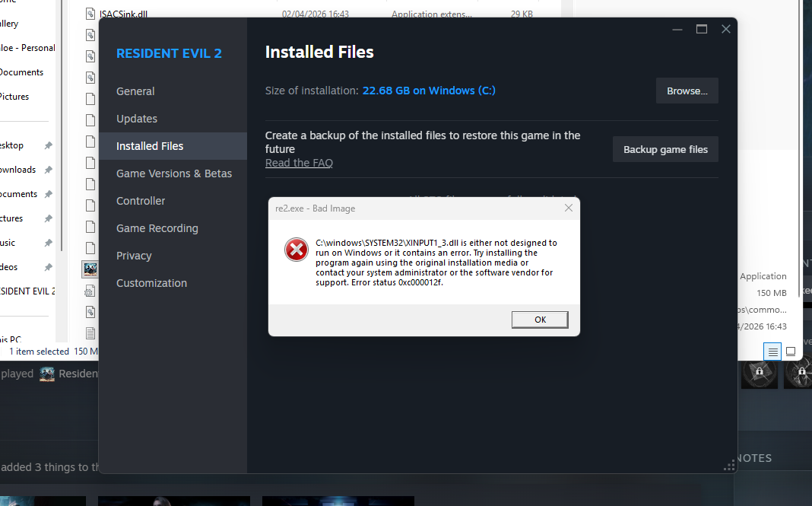Maximize the Steam properties window
The image size is (812, 506).
[702, 30]
